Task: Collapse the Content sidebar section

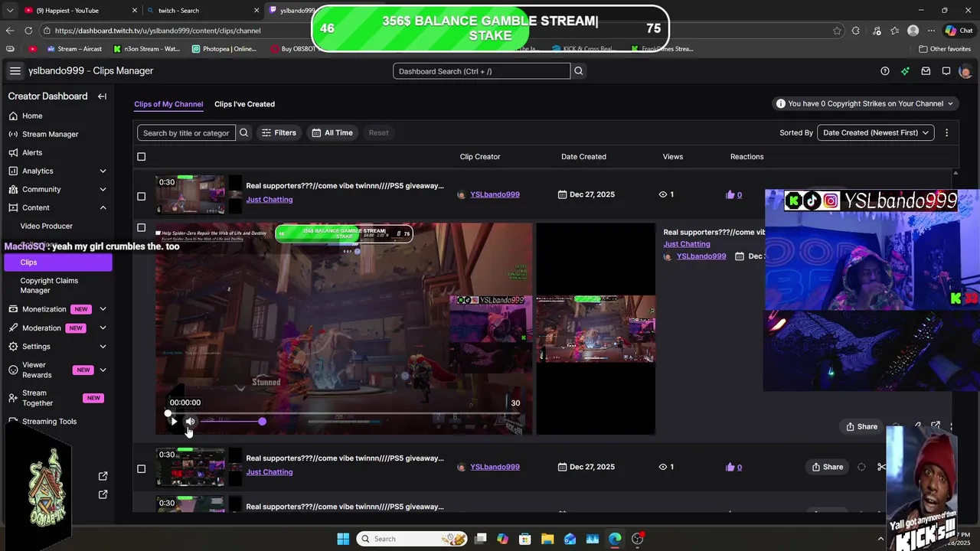Action: [103, 207]
